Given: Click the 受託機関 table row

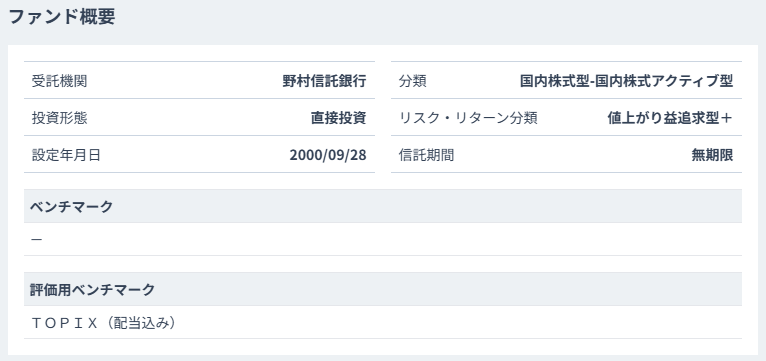Looking at the screenshot, I should click(199, 81).
